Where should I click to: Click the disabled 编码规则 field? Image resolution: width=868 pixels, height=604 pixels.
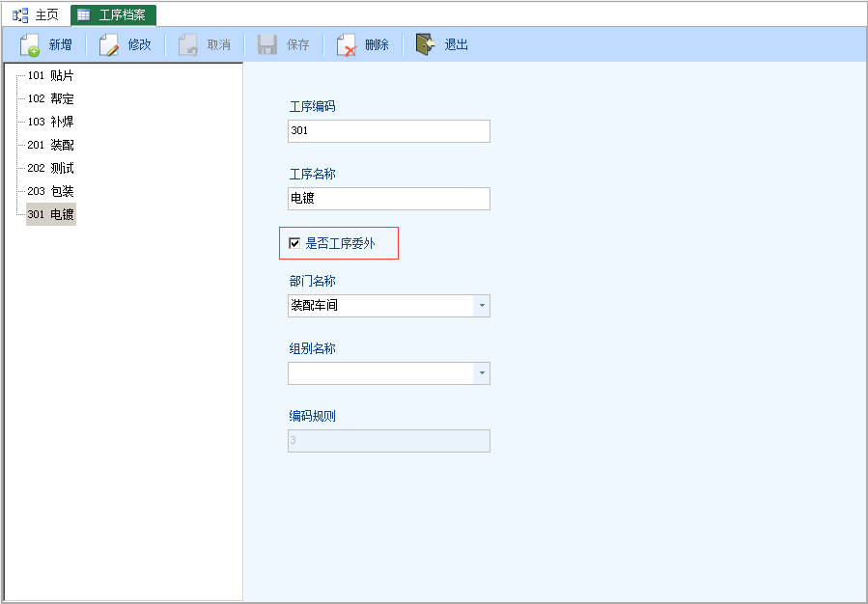pos(388,441)
